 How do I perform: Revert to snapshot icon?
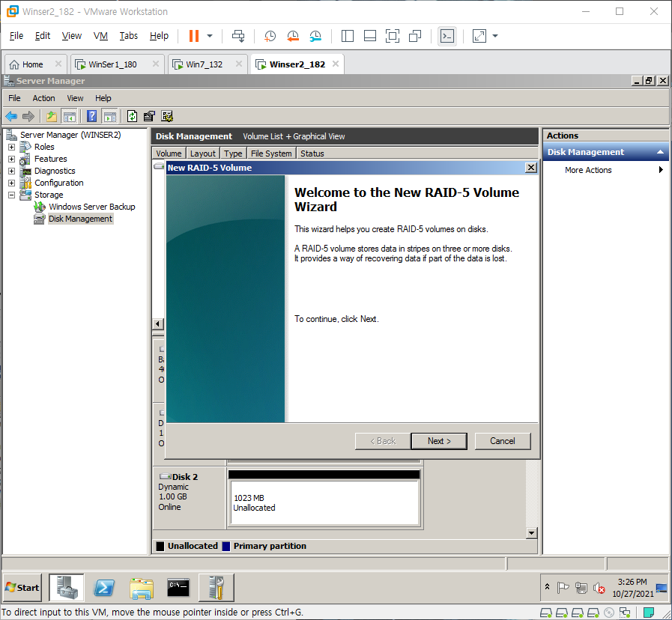point(293,36)
